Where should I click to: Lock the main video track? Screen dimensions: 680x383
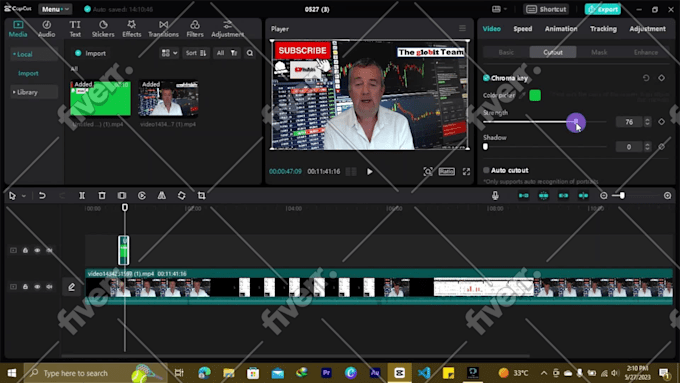[25, 287]
